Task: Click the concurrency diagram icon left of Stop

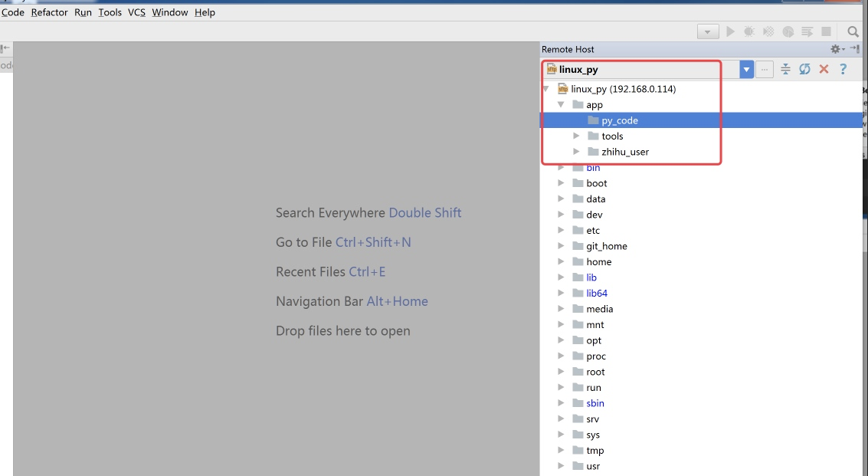Action: (807, 31)
